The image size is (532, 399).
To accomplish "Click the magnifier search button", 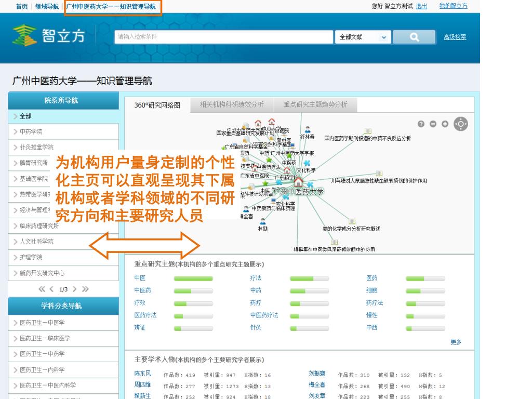I will click(x=414, y=37).
